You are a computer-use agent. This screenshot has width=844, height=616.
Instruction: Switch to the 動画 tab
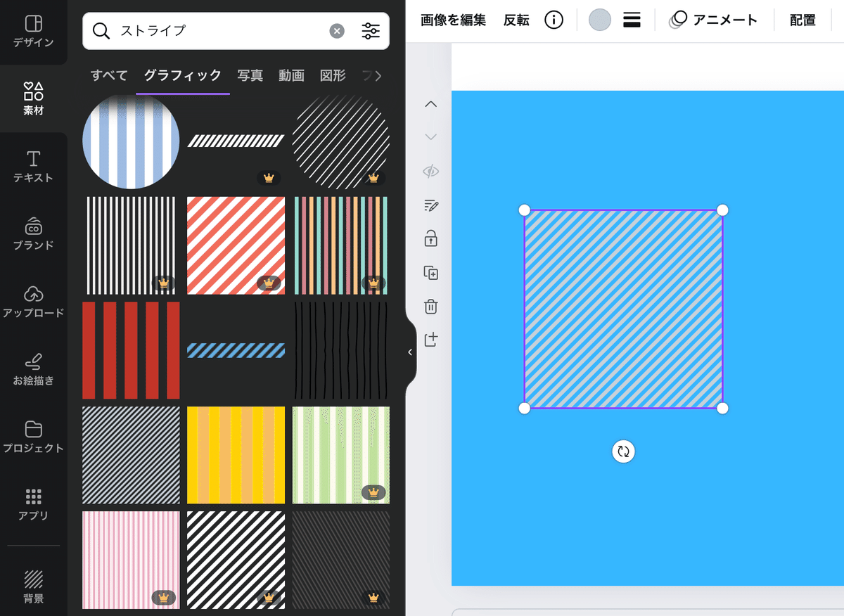click(x=291, y=76)
